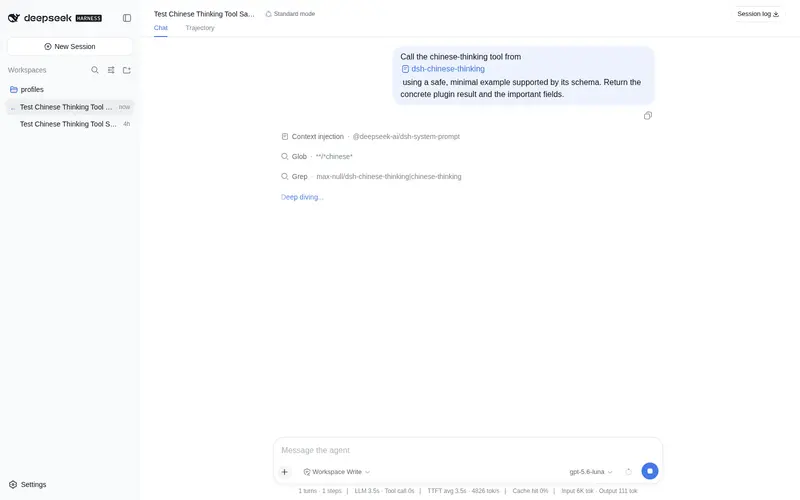This screenshot has width=800, height=500.
Task: Click the Standard mode indicator
Action: coord(290,14)
